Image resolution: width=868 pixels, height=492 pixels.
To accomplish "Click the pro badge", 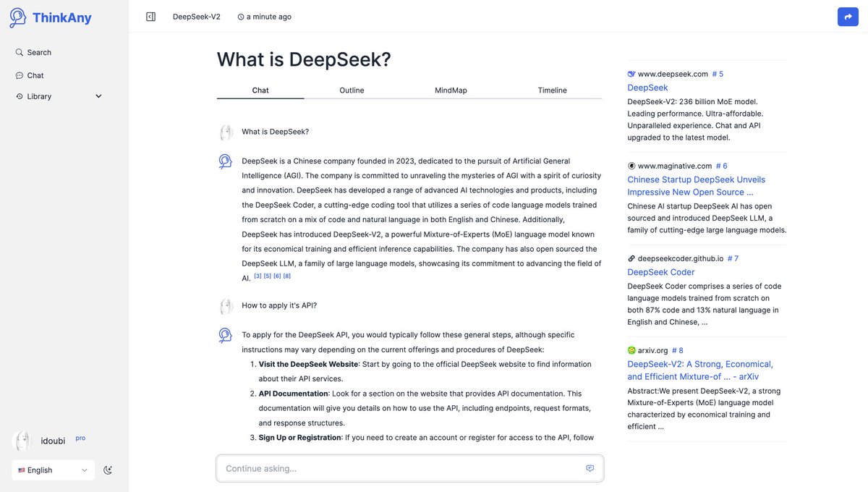I will point(80,438).
